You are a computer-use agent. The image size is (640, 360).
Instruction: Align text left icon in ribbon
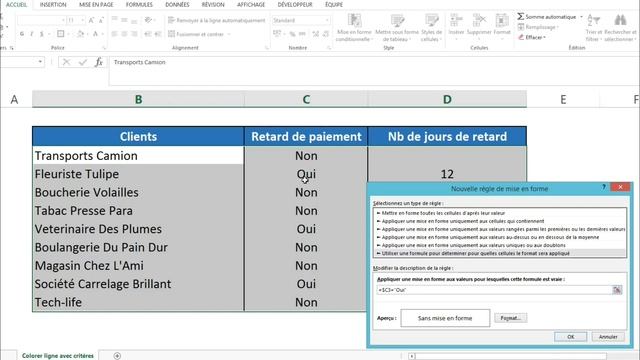pyautogui.click(x=114, y=34)
